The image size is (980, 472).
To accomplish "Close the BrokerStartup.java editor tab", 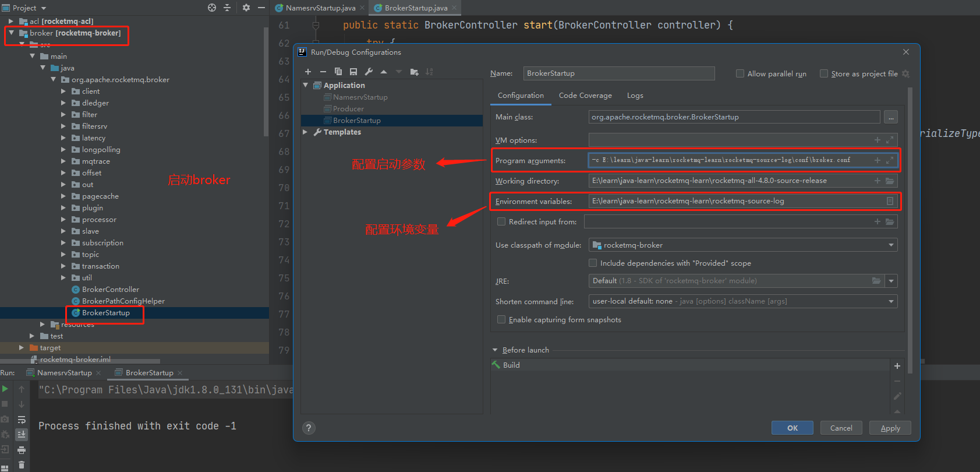I will [x=454, y=8].
